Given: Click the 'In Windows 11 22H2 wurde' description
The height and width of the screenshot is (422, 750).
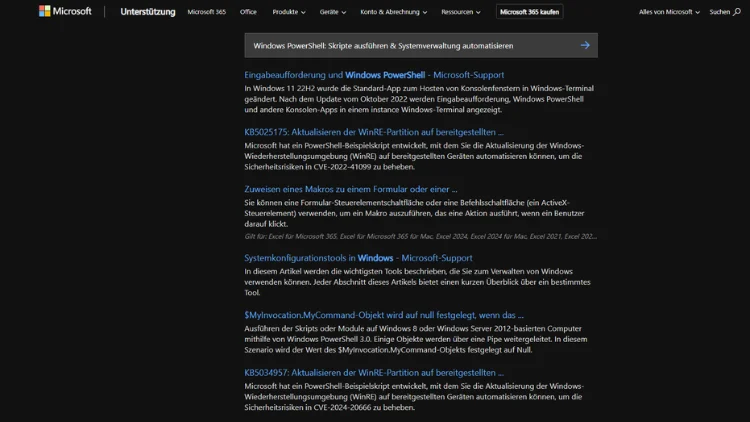Looking at the screenshot, I should coord(419,99).
